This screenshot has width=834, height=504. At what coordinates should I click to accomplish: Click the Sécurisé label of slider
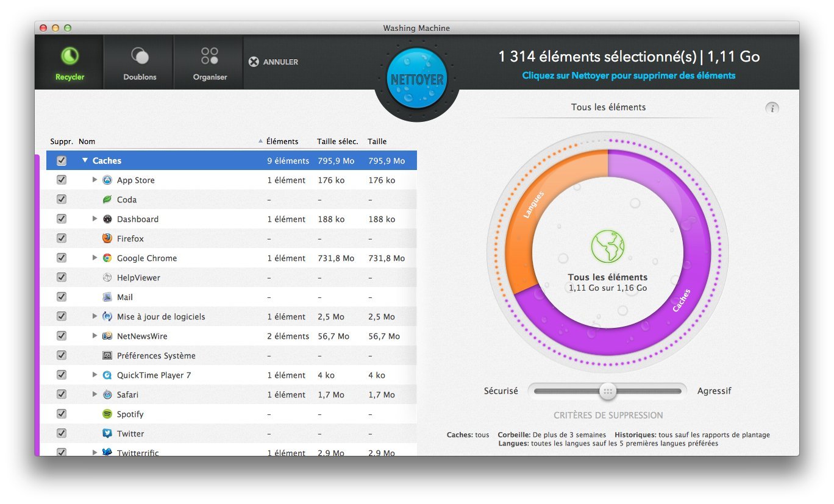pyautogui.click(x=501, y=391)
